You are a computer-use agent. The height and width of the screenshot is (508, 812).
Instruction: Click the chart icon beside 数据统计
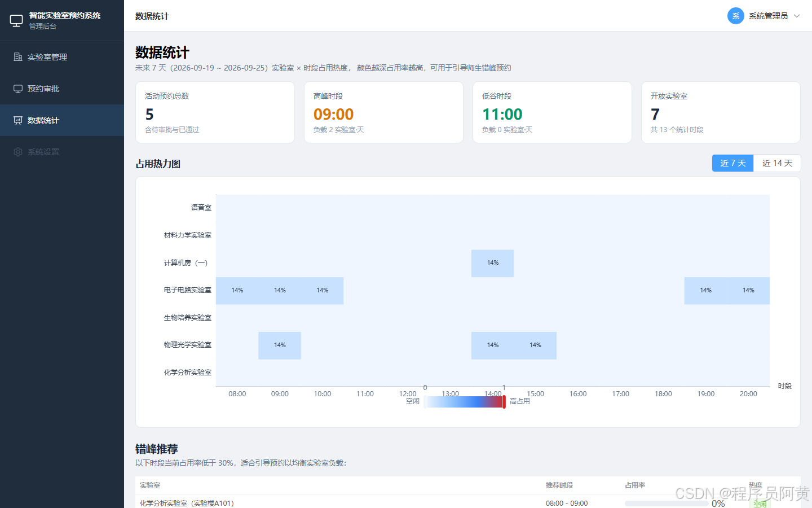[18, 120]
